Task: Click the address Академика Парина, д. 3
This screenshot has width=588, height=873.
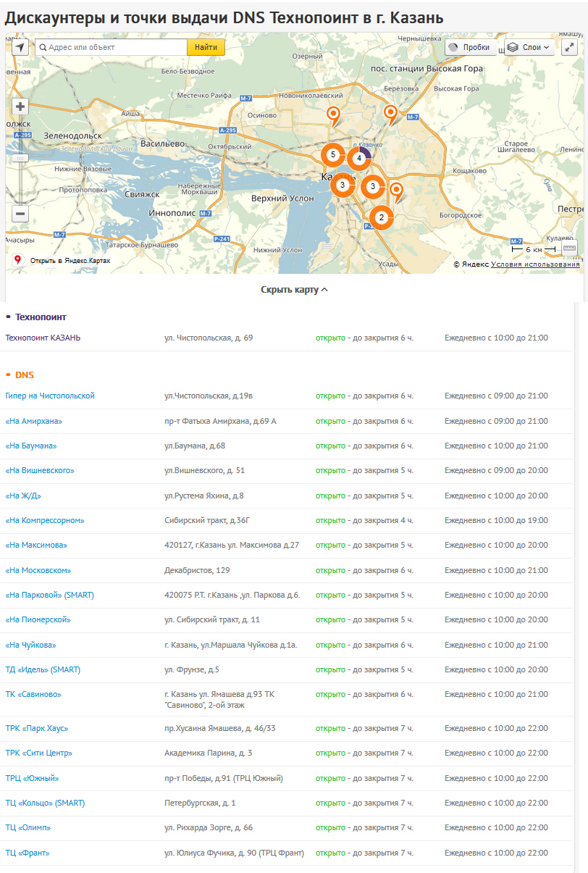Action: (x=208, y=753)
